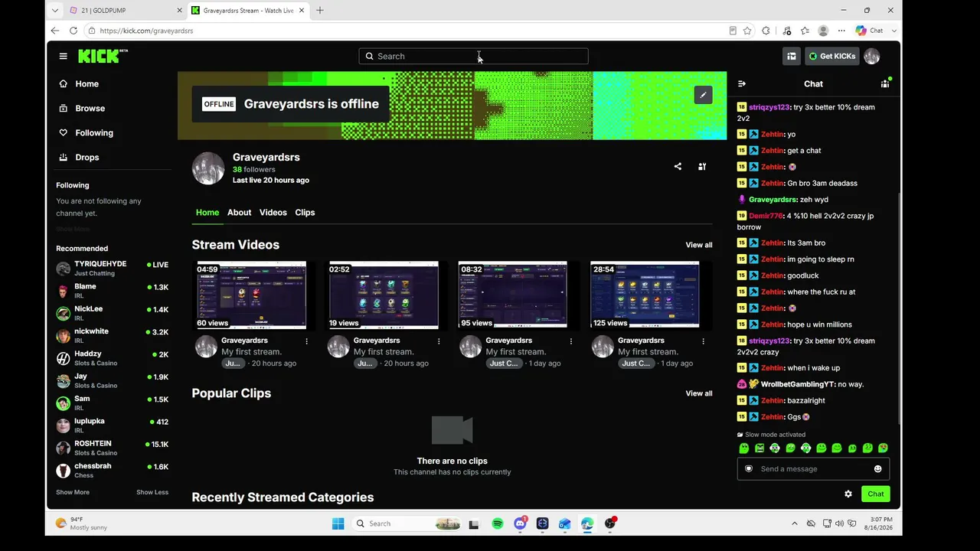Open options for the 02:52 video
The height and width of the screenshot is (551, 980).
439,341
